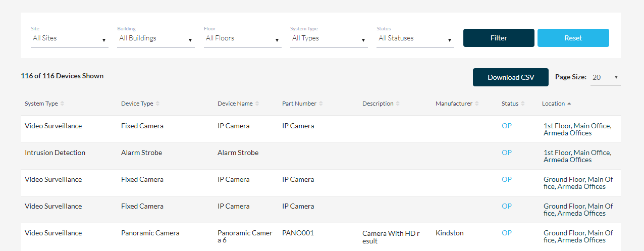Change the Page Size dropdown set to 20

pos(606,77)
